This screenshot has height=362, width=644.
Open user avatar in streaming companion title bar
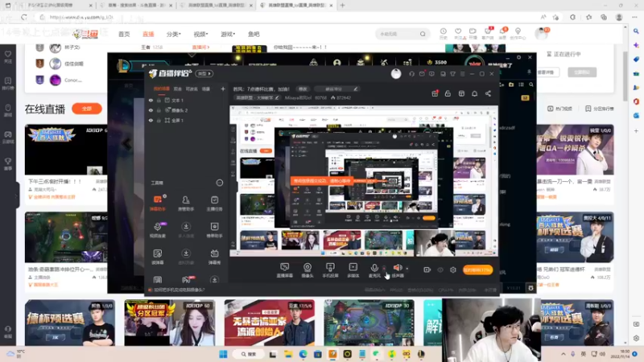396,74
